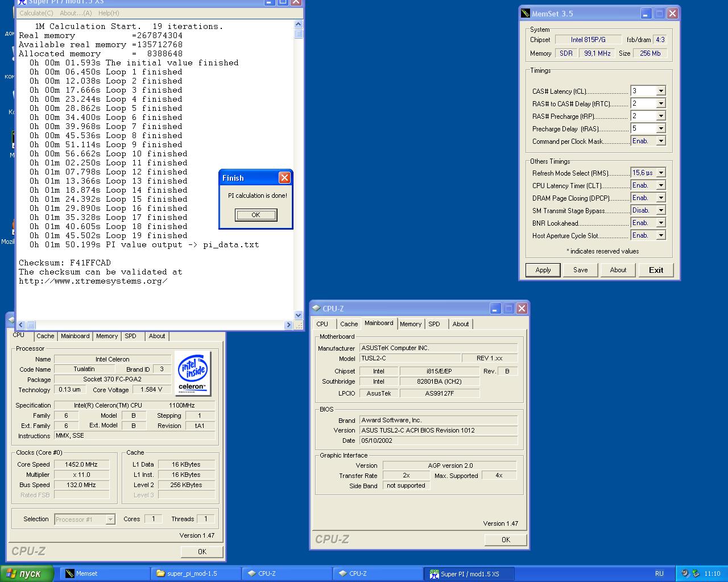
Task: Open Host Aperture Cycle Slot dropdown
Action: (661, 235)
